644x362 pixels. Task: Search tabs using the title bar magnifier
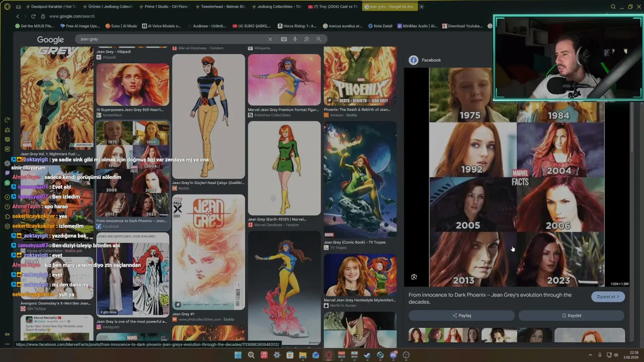(613, 7)
